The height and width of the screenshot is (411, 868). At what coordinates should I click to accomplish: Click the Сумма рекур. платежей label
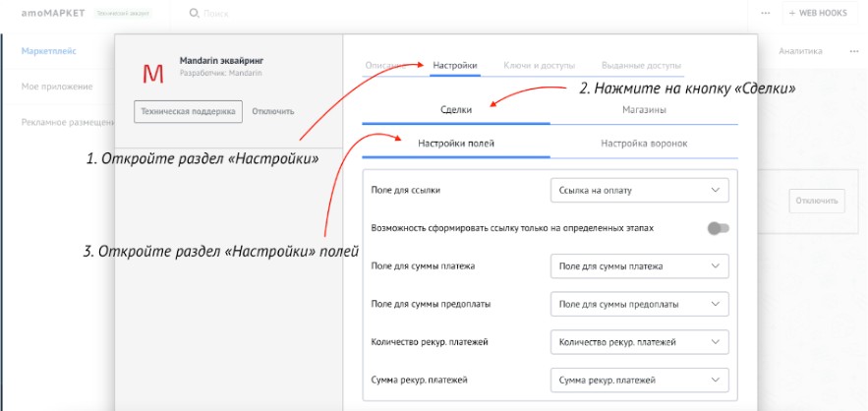click(x=420, y=380)
